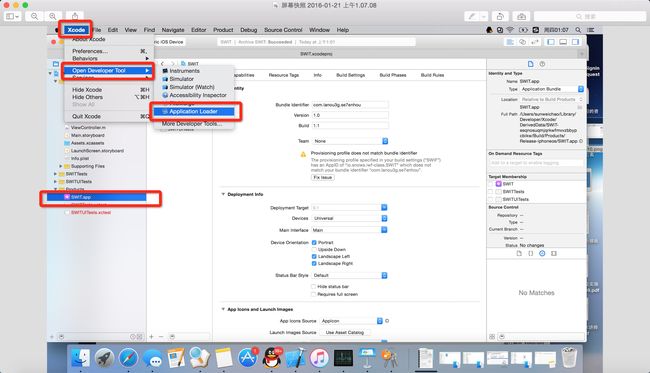This screenshot has width=650, height=373.
Task: Click the Bundle Identifier text field
Action: (x=350, y=105)
